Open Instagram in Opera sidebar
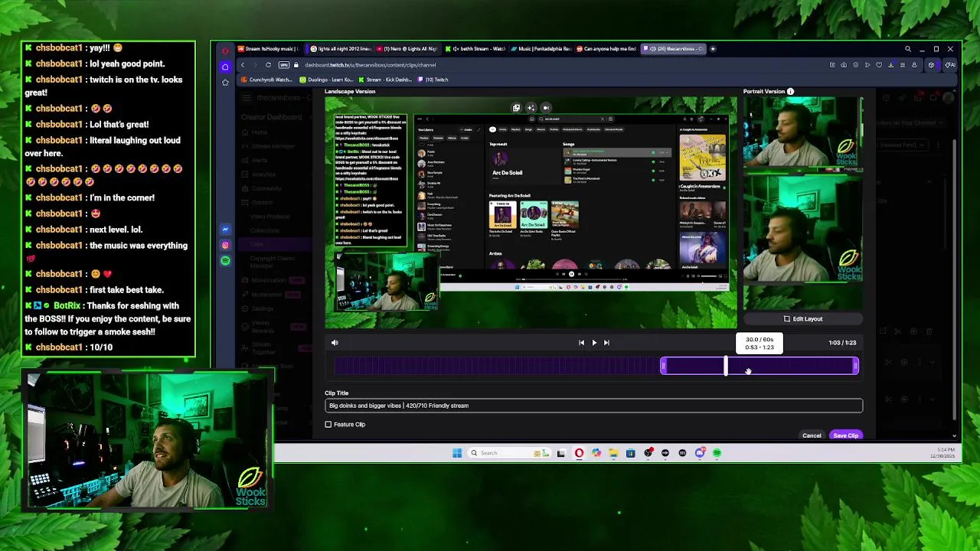 225,245
